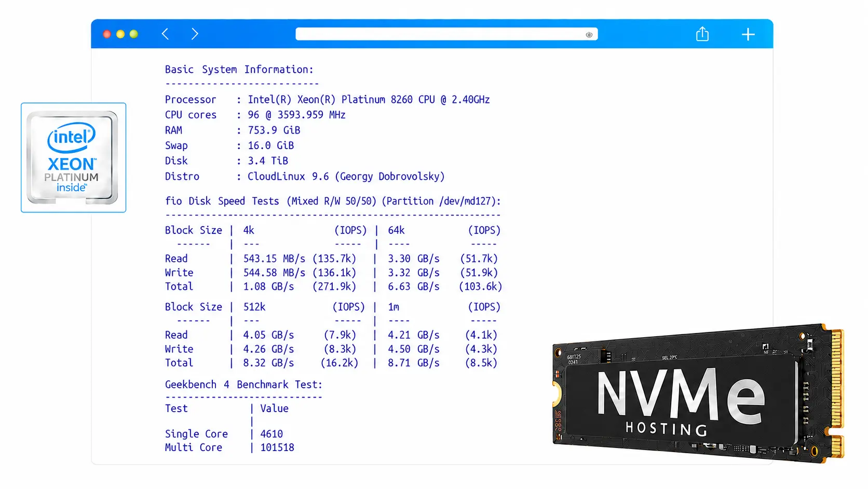Click the Intel Xeon Platinum badge image

(73, 157)
